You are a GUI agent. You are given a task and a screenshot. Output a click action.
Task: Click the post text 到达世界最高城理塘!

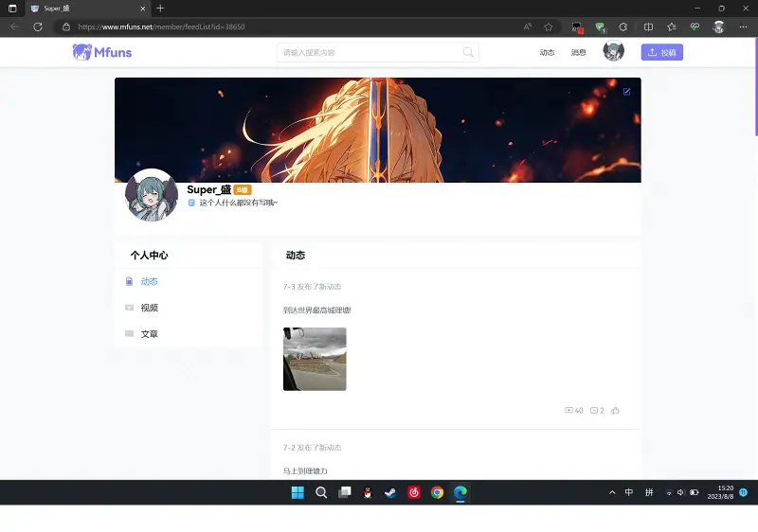(317, 310)
